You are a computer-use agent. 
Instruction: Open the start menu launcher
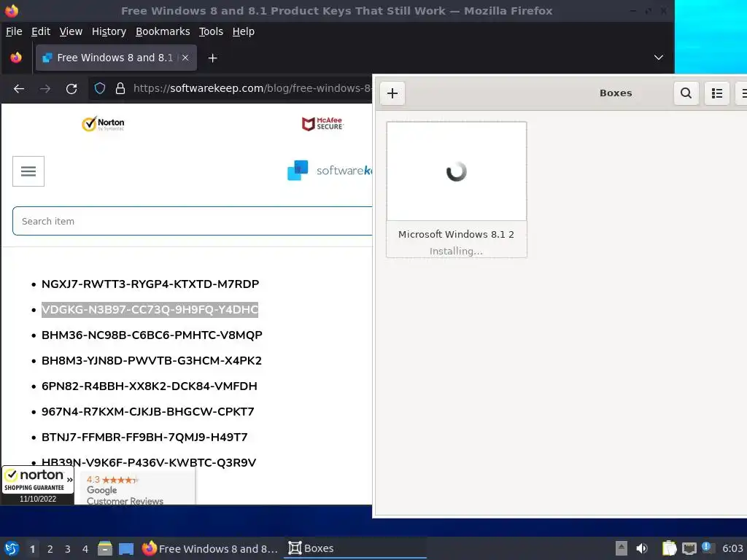12,548
